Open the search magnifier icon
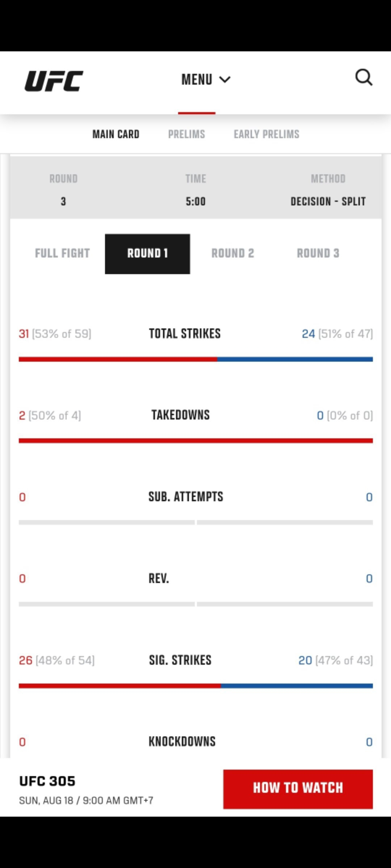 coord(363,77)
